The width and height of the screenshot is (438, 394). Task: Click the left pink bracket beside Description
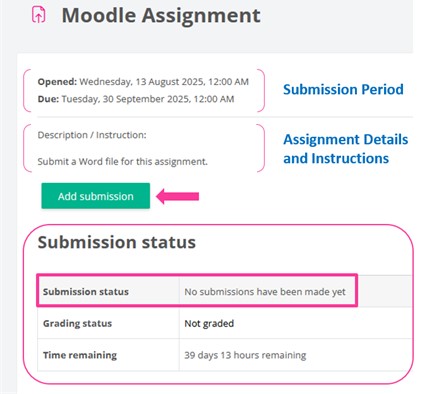tap(27, 148)
